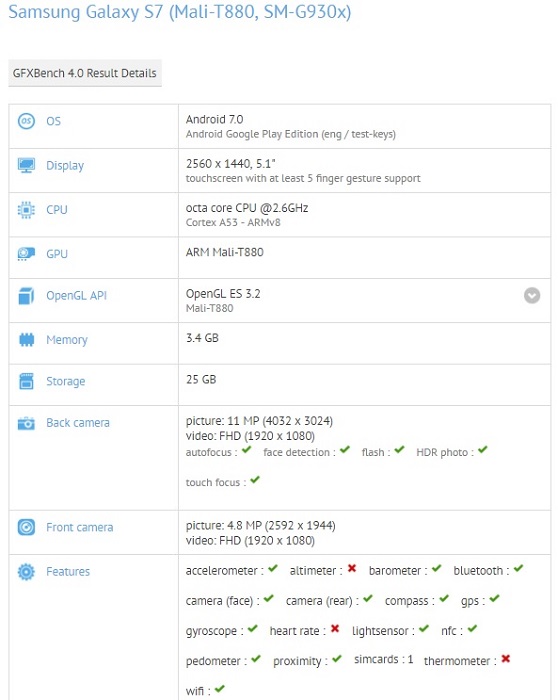This screenshot has width=558, height=700.
Task: Click the bluetooth check mark
Action: click(518, 568)
